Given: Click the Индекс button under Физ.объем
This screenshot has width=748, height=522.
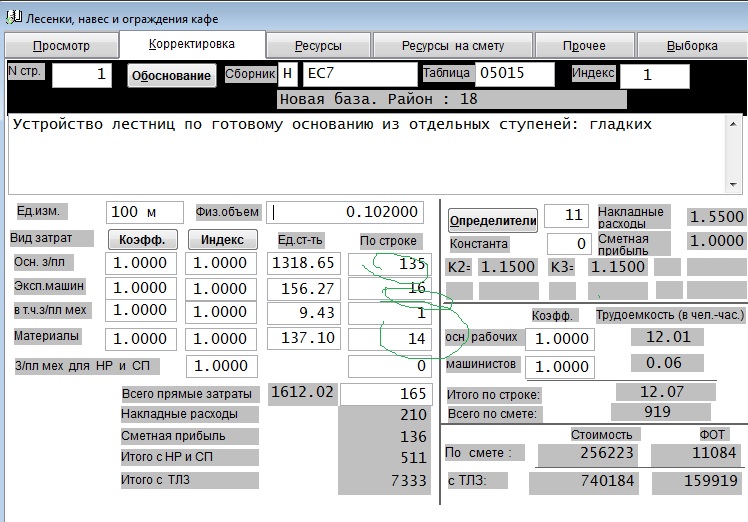Looking at the screenshot, I should coord(222,240).
